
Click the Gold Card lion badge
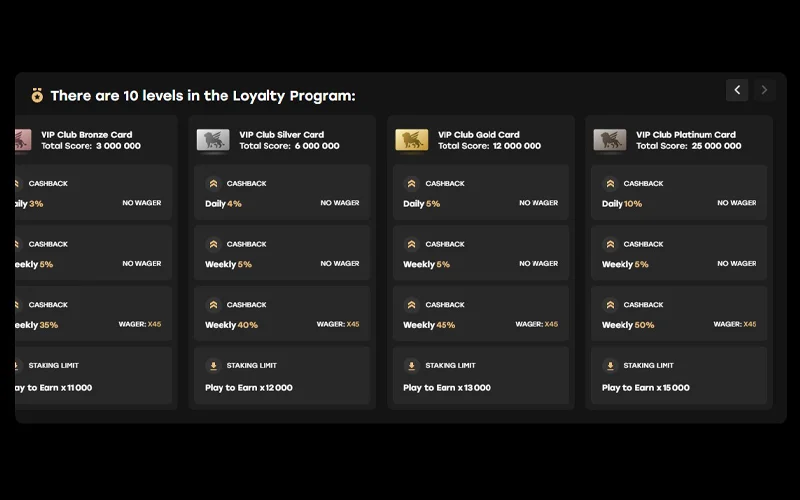point(412,140)
